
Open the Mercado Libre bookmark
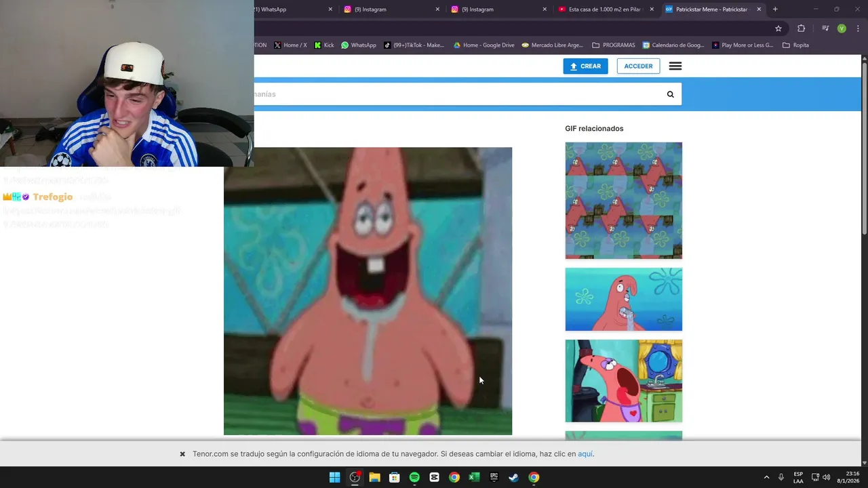click(x=553, y=45)
